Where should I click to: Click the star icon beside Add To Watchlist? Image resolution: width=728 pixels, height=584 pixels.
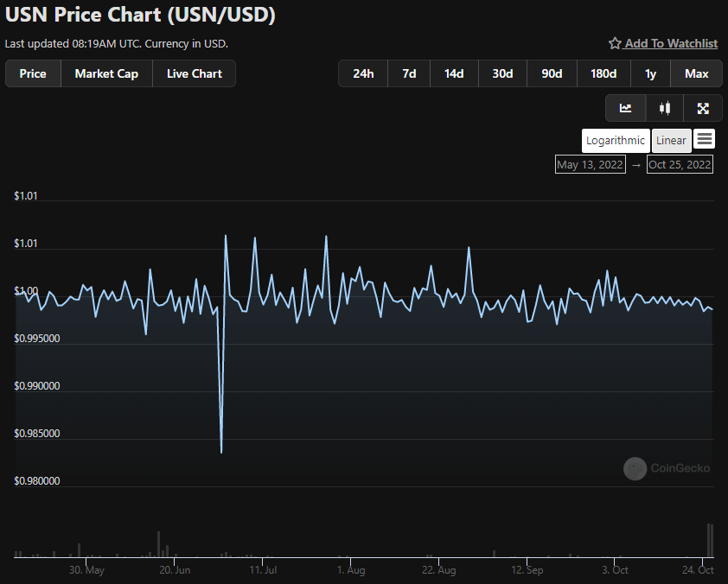pyautogui.click(x=615, y=43)
